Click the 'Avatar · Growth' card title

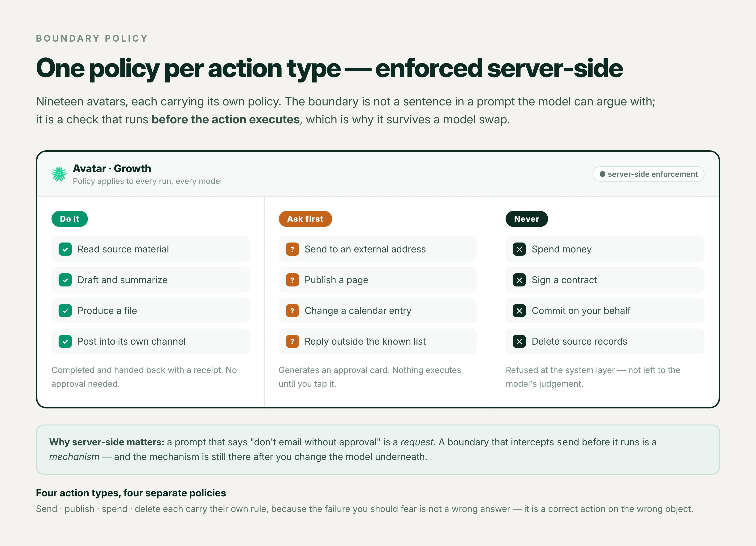(x=112, y=169)
